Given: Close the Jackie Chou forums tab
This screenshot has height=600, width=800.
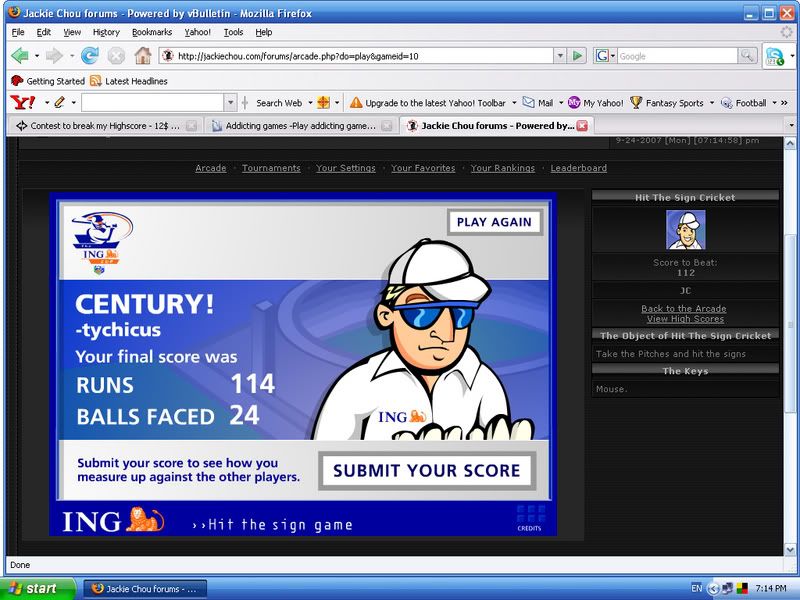Looking at the screenshot, I should [582, 126].
